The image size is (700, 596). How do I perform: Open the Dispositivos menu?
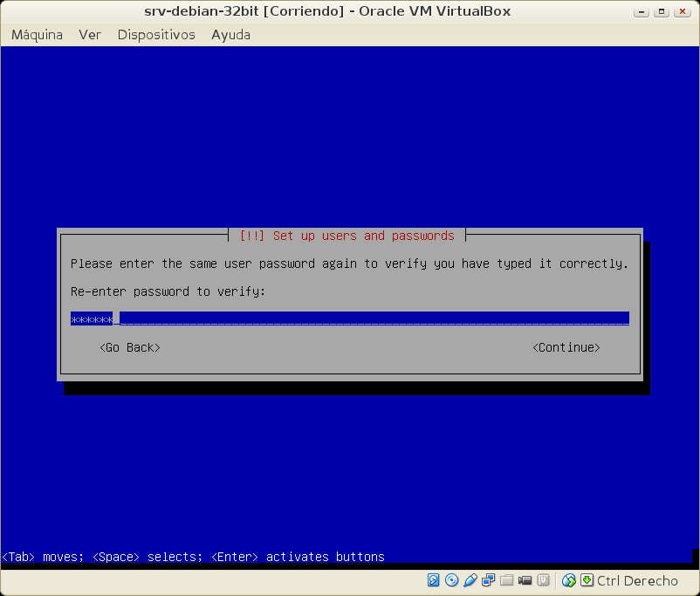pos(156,35)
